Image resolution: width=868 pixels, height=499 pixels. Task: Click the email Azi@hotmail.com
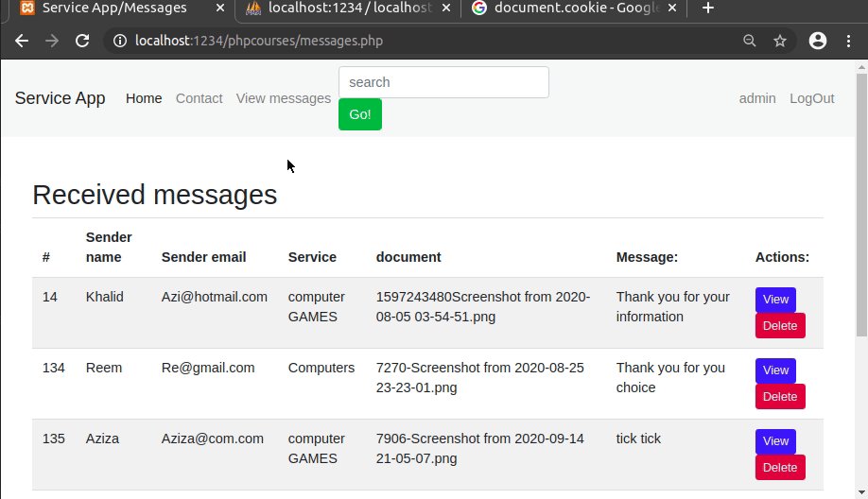[x=215, y=297]
